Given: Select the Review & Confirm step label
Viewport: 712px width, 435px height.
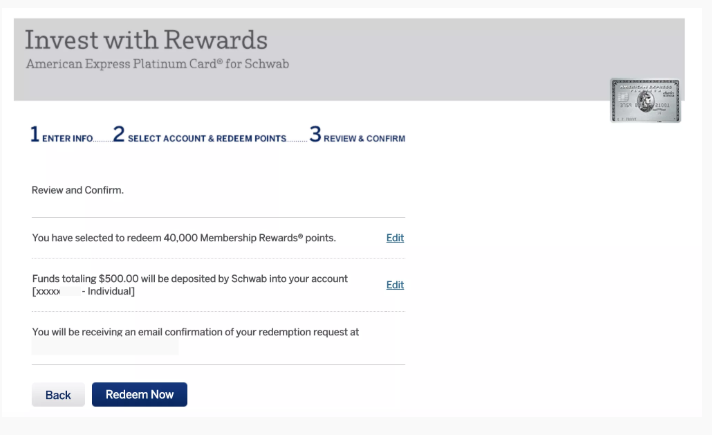Looking at the screenshot, I should coord(364,138).
